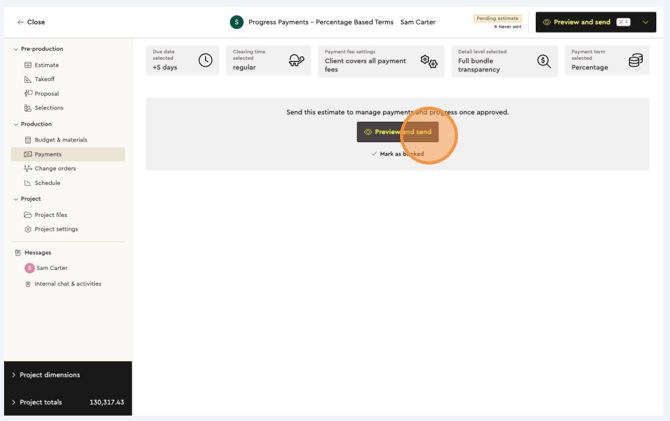Click the gears icon for payment fee settings
Screen dimensions: 670x421
coord(429,61)
